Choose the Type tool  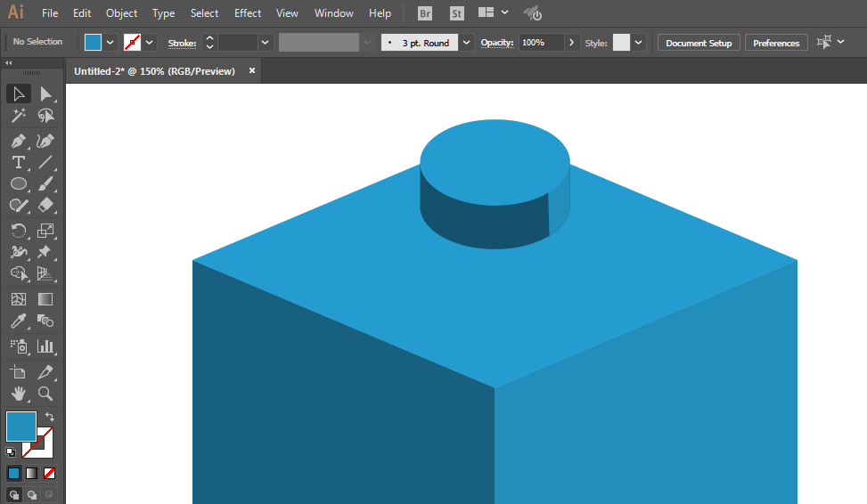18,162
